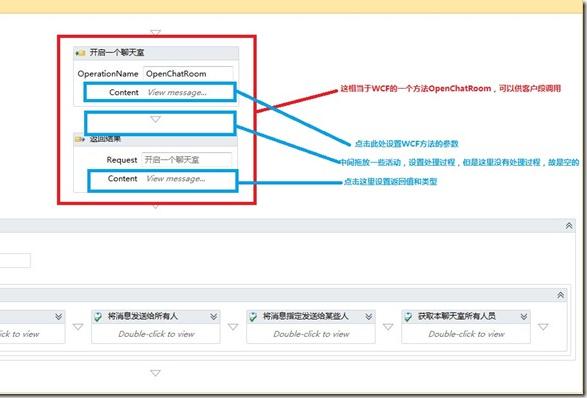Open View message of Receive Content
Screen dimensions: 587x398
point(177,92)
